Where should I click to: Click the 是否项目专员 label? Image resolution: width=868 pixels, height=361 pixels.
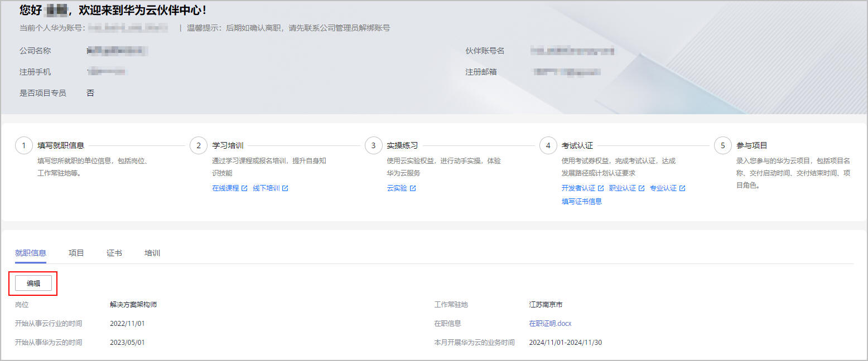click(43, 93)
